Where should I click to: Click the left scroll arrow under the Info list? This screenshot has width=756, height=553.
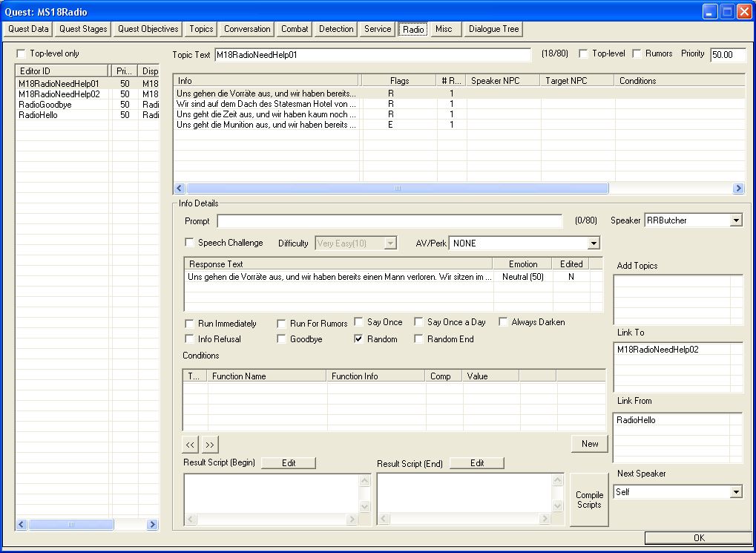(x=180, y=189)
